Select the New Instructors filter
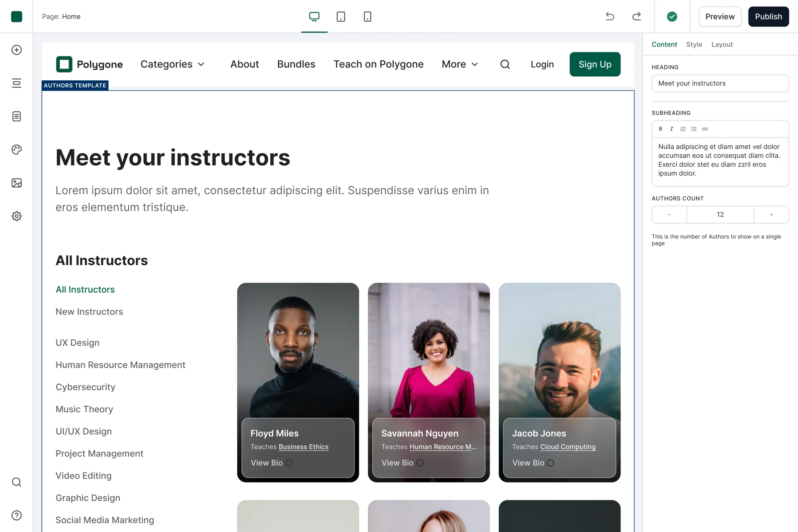The width and height of the screenshot is (798, 532). coord(89,312)
